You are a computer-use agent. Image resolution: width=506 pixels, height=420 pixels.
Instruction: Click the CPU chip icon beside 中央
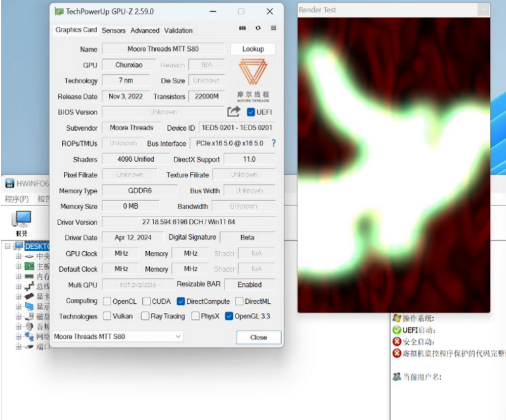click(x=29, y=256)
